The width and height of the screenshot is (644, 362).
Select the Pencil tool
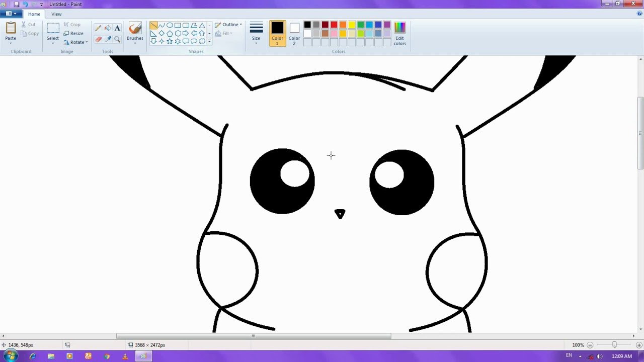coord(98,28)
